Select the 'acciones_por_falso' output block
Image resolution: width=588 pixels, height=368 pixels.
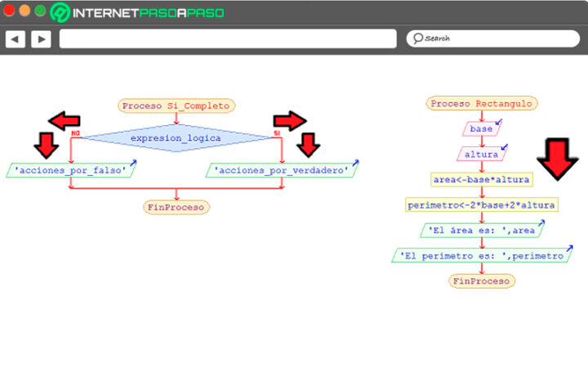coord(69,171)
